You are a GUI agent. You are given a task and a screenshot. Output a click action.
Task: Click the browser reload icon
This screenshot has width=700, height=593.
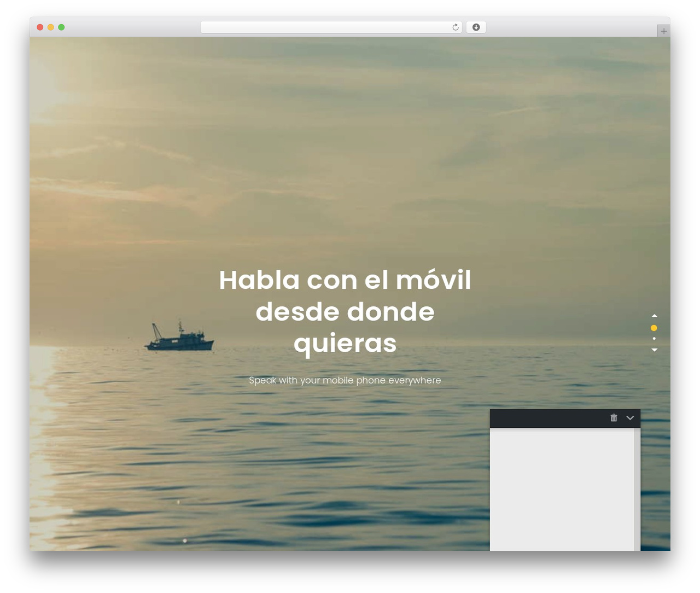pos(456,27)
